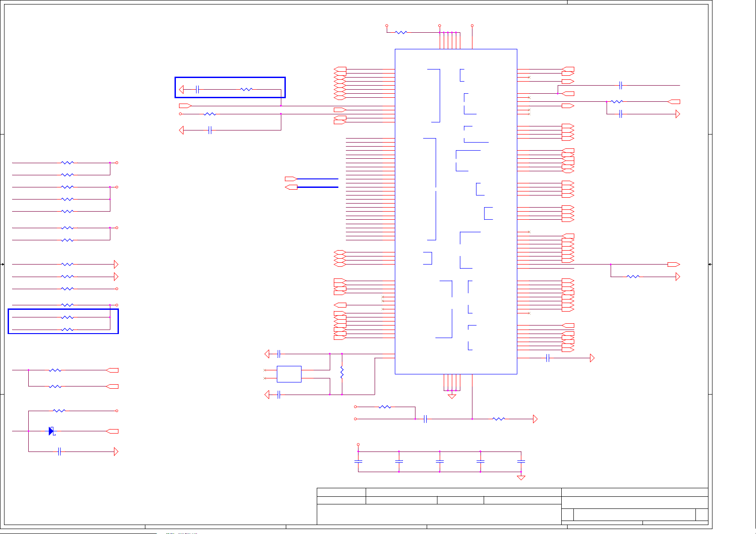Viewport: 756px width, 534px height.
Task: Select resistor feeding IC top power pins
Action: (x=401, y=32)
